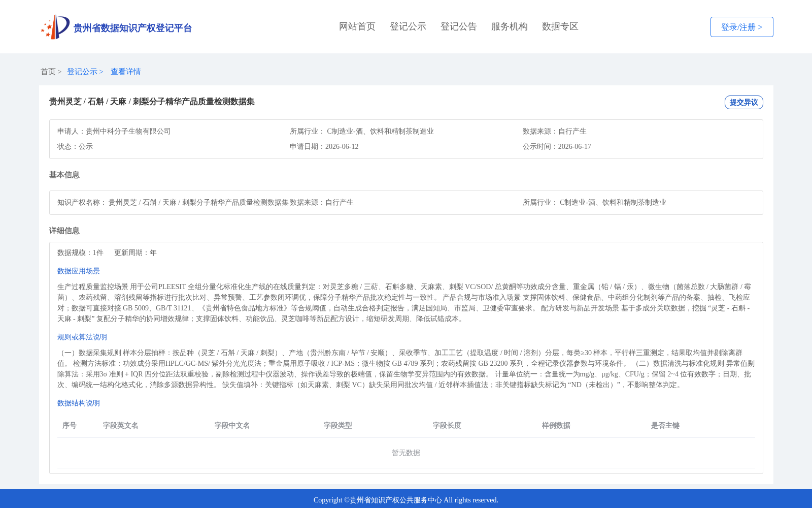
Task: Select 服务机构 in the top menu
Action: [x=510, y=26]
